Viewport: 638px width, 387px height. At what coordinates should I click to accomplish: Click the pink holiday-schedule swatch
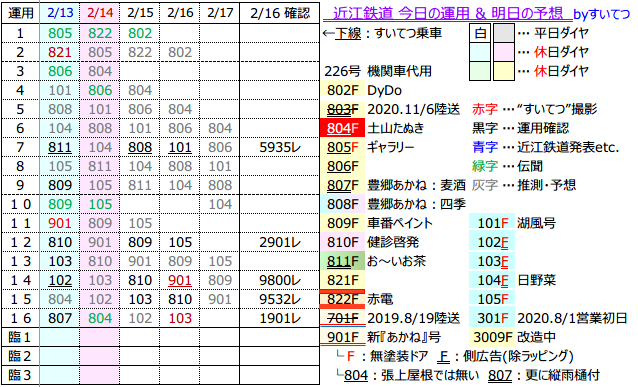(504, 52)
